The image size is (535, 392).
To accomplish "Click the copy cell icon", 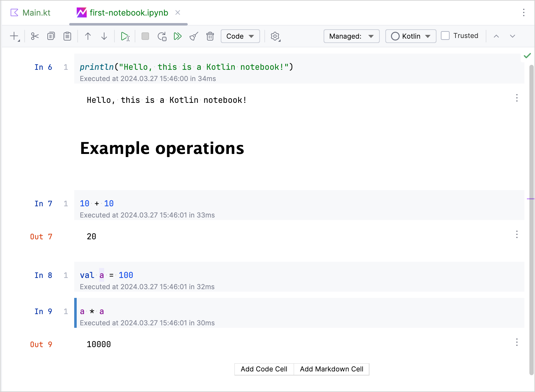I will [51, 36].
